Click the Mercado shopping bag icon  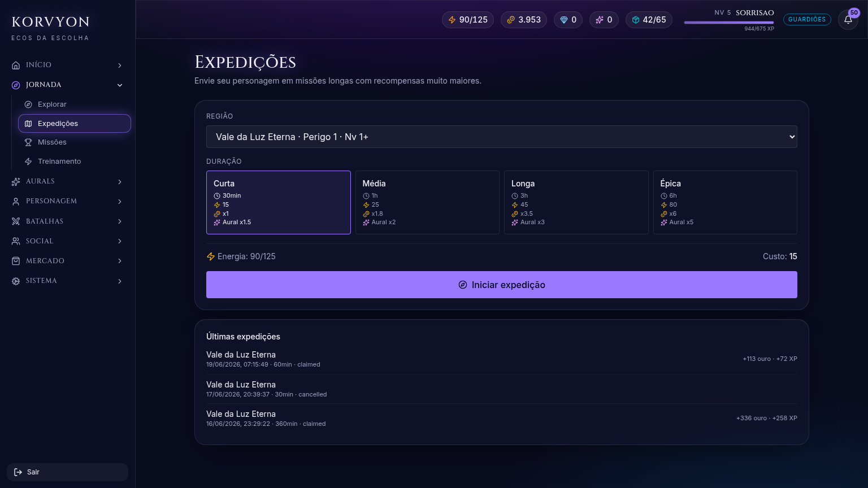click(x=16, y=261)
